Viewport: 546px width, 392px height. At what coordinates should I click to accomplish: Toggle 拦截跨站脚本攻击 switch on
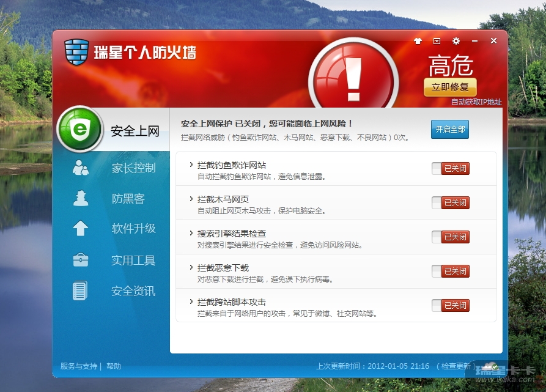(451, 305)
